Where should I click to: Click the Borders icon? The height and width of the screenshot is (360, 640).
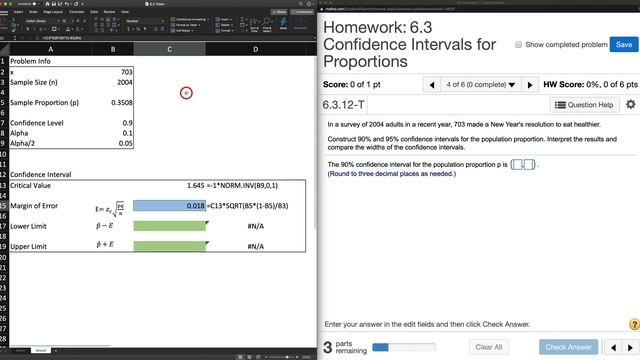[54, 29]
